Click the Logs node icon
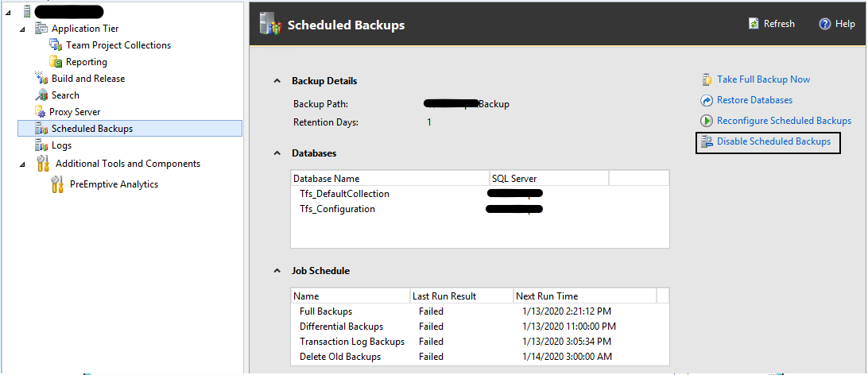 41,145
